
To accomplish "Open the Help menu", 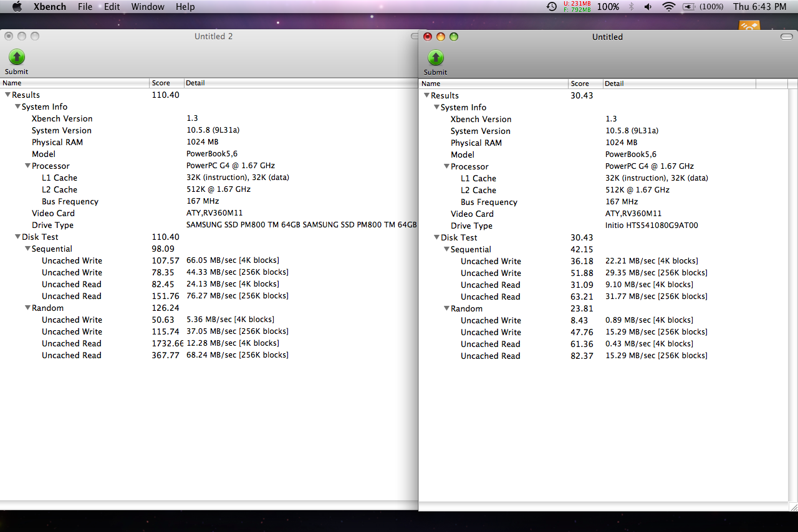I will pyautogui.click(x=185, y=7).
